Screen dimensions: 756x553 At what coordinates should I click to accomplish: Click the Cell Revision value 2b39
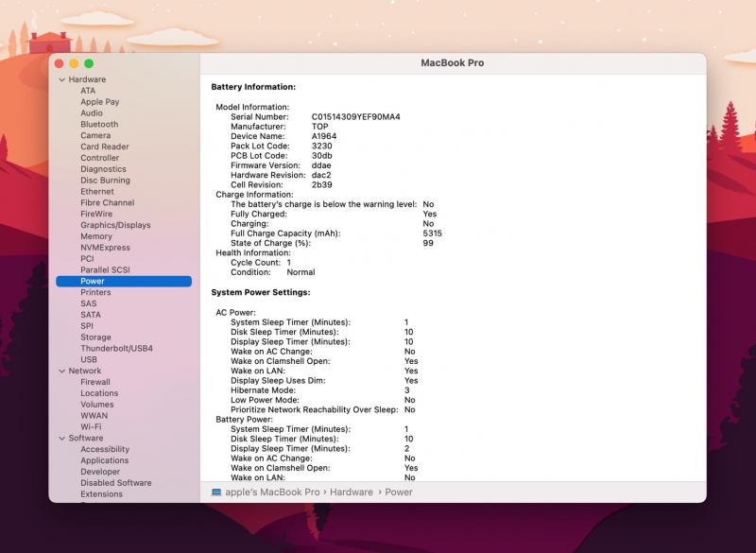point(321,184)
